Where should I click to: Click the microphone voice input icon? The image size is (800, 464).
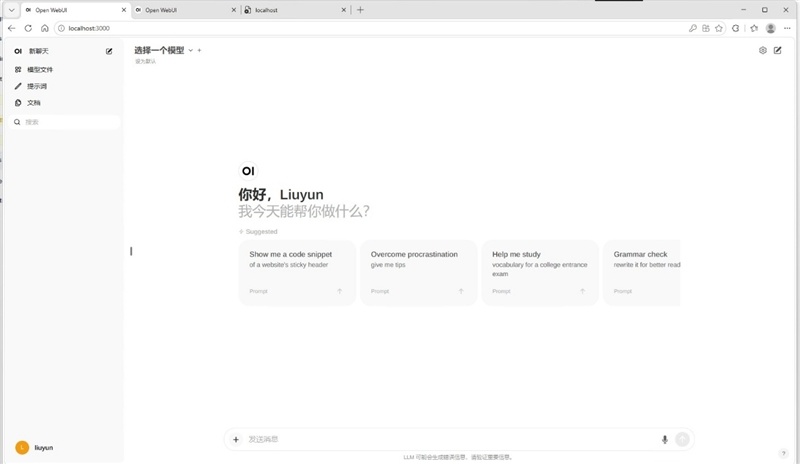(664, 439)
